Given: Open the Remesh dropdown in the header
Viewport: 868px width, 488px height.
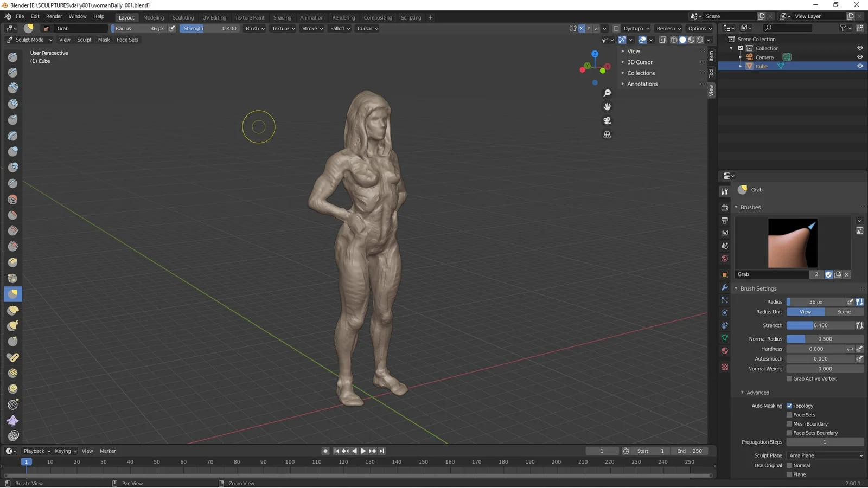Looking at the screenshot, I should pyautogui.click(x=668, y=28).
